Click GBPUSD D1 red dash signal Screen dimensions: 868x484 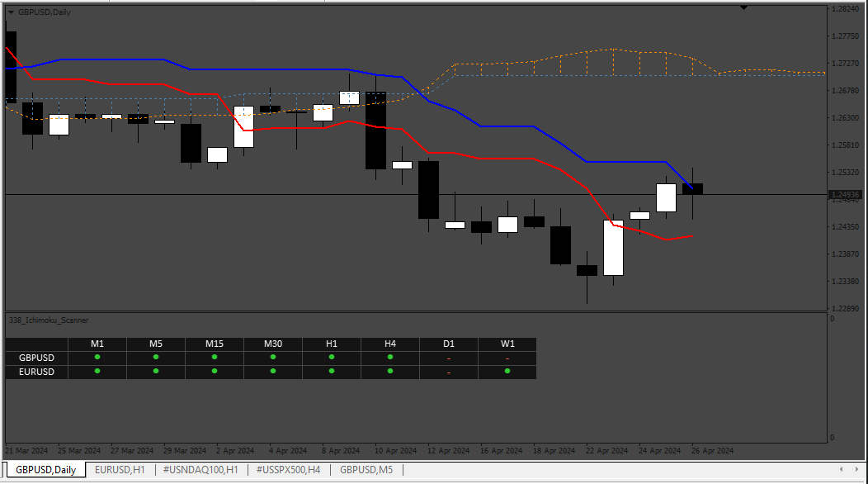[x=449, y=359]
